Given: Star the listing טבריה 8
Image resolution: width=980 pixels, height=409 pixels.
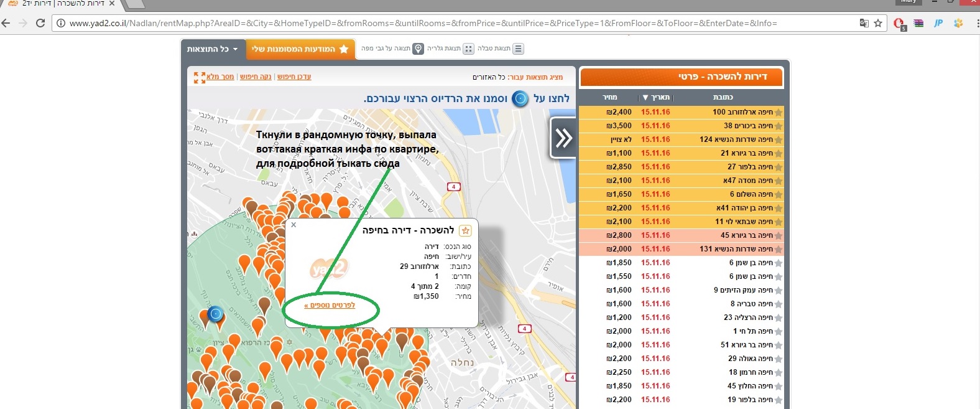Looking at the screenshot, I should (x=778, y=304).
